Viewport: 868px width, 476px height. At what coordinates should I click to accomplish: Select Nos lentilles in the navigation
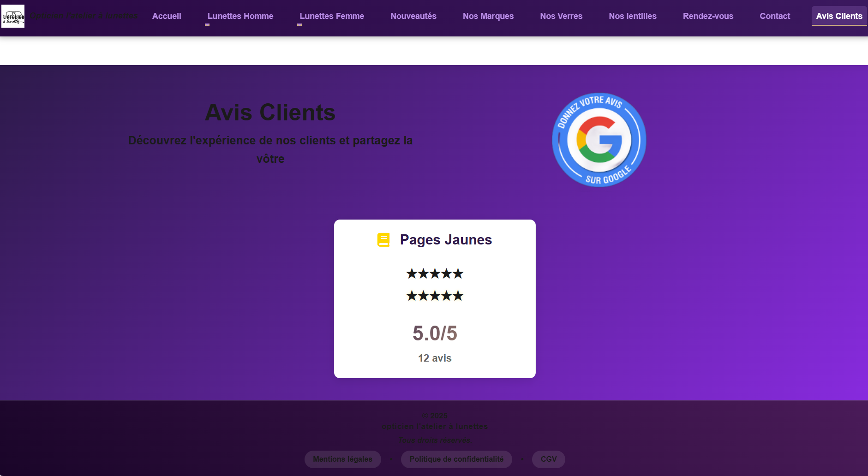click(x=632, y=16)
